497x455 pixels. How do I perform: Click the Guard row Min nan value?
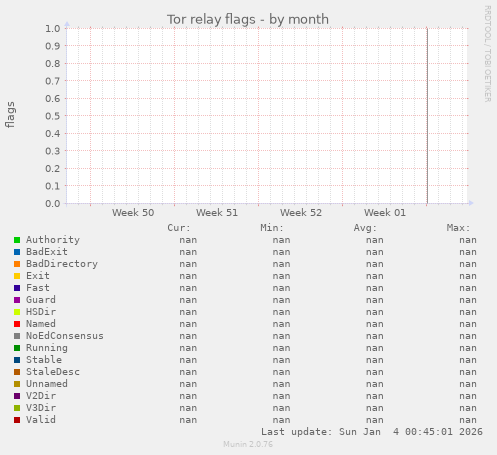pyautogui.click(x=281, y=300)
